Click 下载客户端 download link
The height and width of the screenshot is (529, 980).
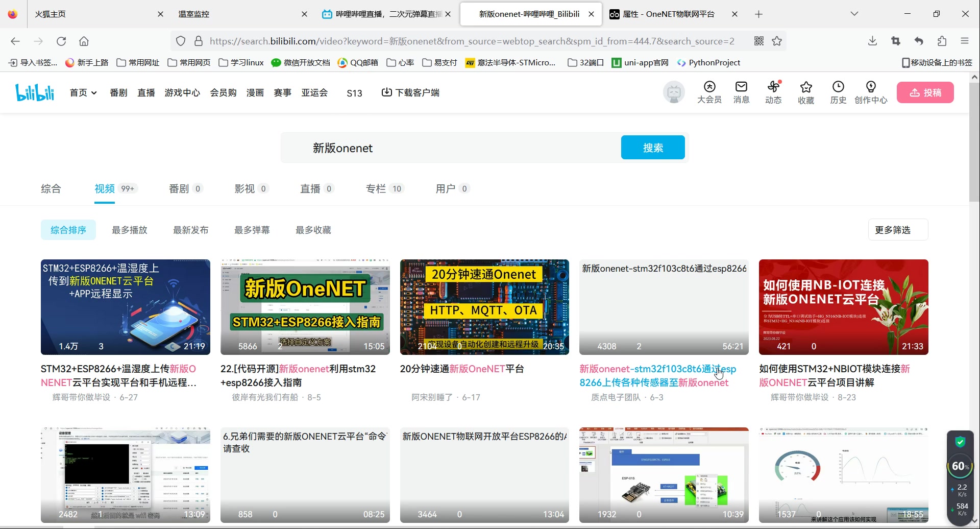point(410,92)
